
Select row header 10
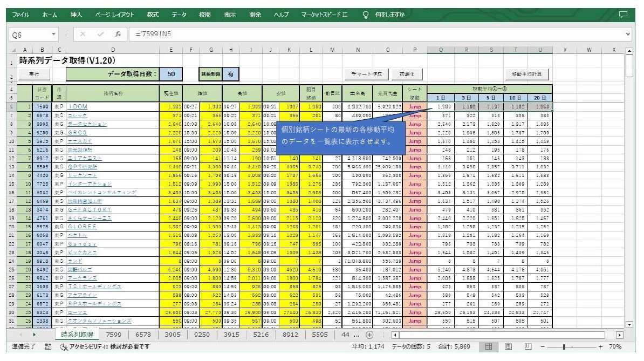point(11,141)
